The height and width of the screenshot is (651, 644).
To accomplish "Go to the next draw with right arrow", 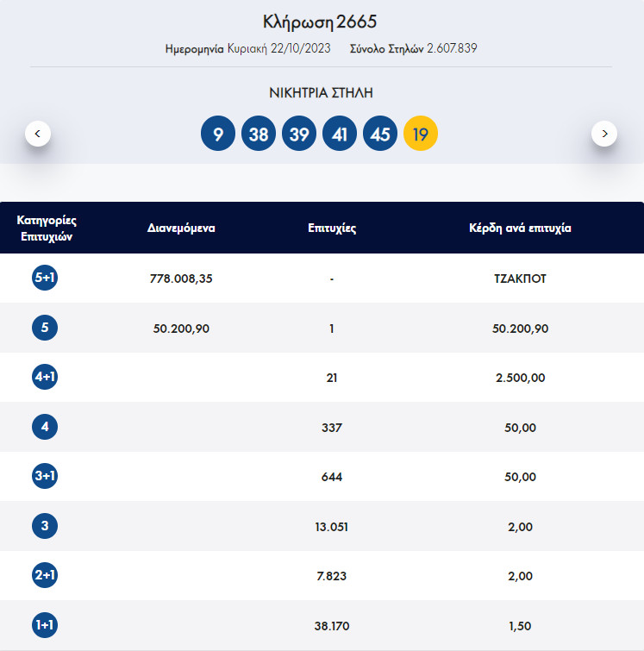I will 604,134.
